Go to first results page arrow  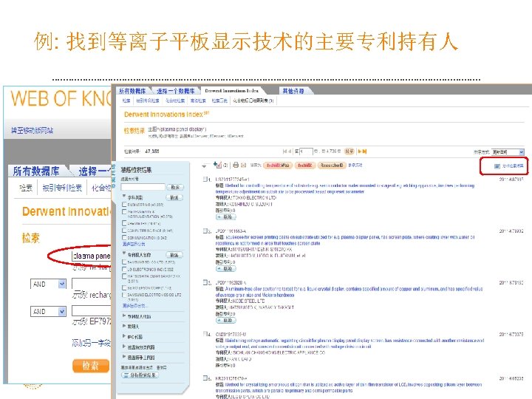point(284,151)
